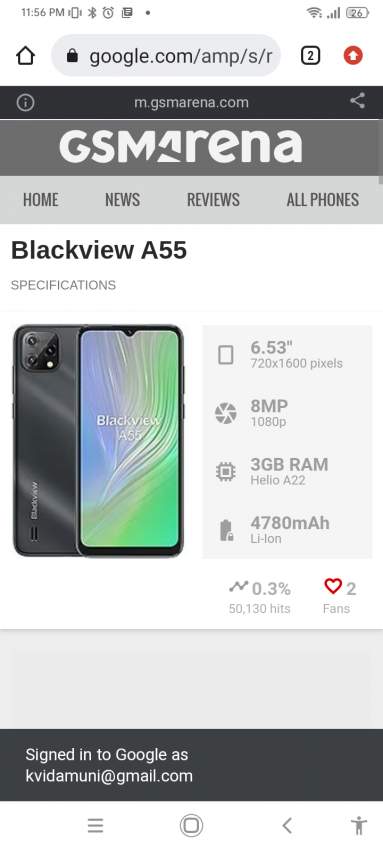Tap the GSMArena logo
This screenshot has height=850, width=383.
pos(180,147)
